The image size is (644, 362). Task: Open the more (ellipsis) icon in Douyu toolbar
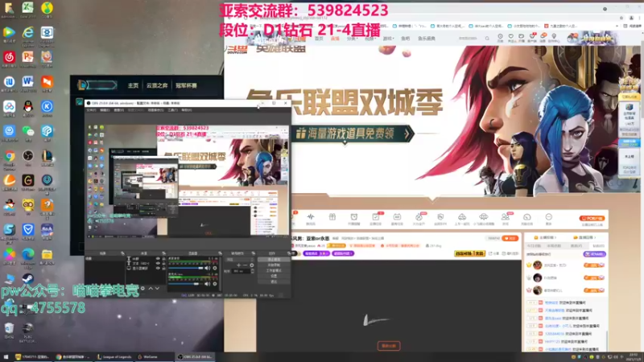tap(548, 216)
